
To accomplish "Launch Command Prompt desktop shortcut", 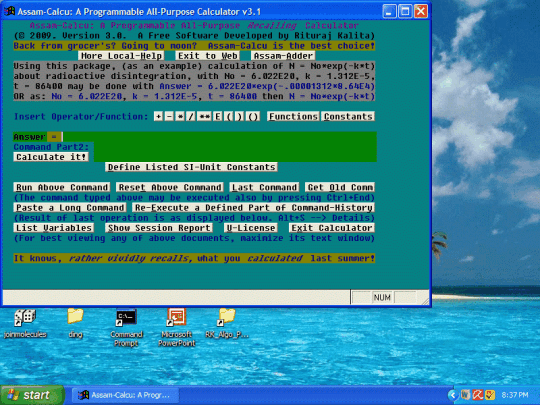I will click(x=126, y=328).
